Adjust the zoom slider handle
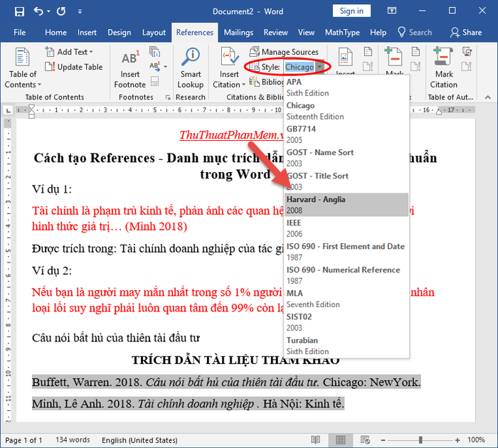 click(420, 439)
